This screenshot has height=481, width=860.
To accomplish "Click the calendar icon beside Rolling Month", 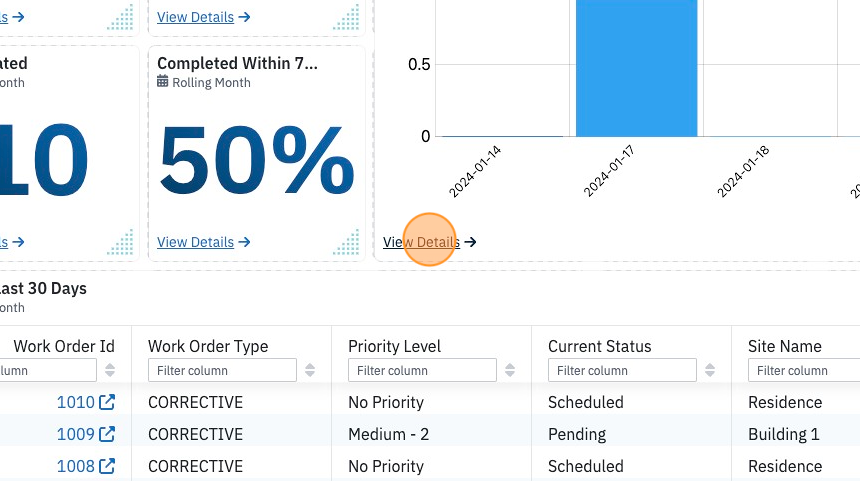I will coord(162,82).
